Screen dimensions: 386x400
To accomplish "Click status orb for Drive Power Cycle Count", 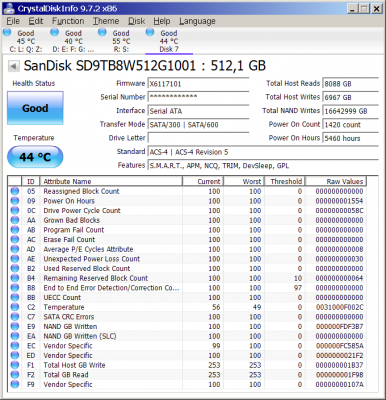I will (x=15, y=210).
